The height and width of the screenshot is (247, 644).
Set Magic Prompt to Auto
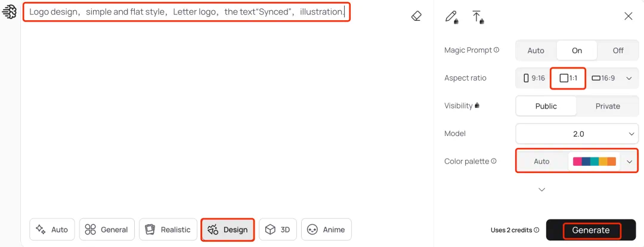pos(535,51)
